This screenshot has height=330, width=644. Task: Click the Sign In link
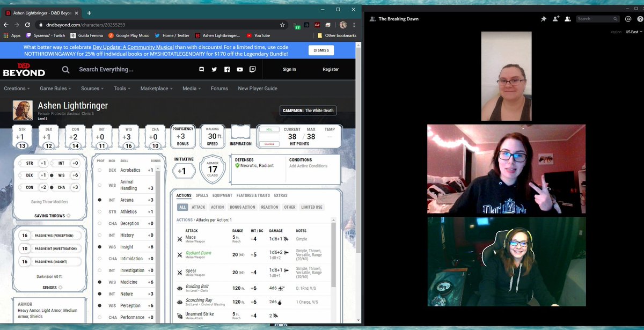(x=289, y=69)
